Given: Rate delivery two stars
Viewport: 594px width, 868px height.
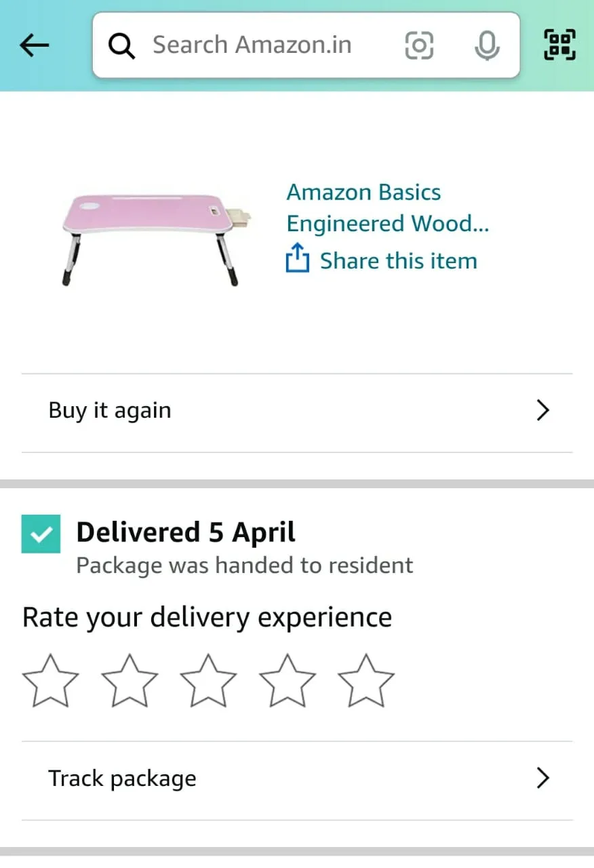Looking at the screenshot, I should (x=130, y=680).
